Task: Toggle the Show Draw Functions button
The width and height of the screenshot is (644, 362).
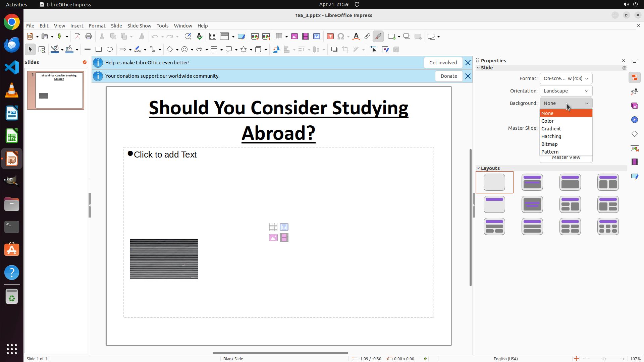Action: [378, 37]
